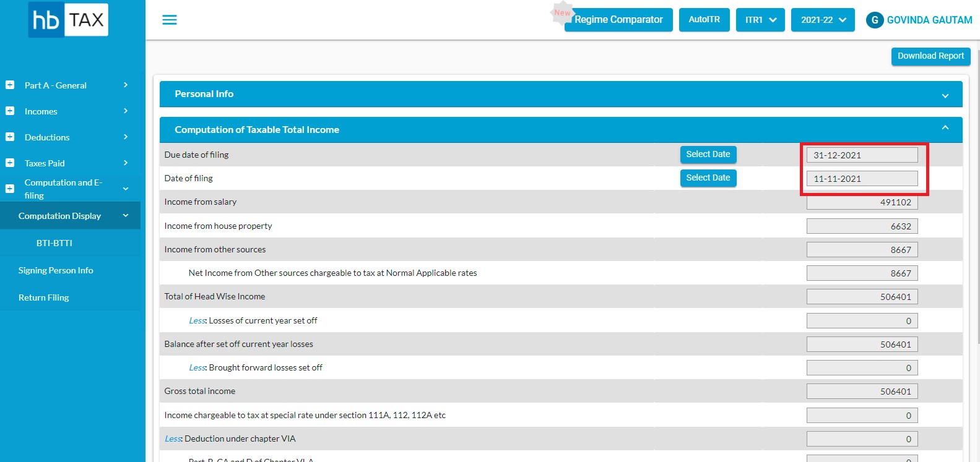
Task: Toggle the hamburger menu icon
Action: 170,20
